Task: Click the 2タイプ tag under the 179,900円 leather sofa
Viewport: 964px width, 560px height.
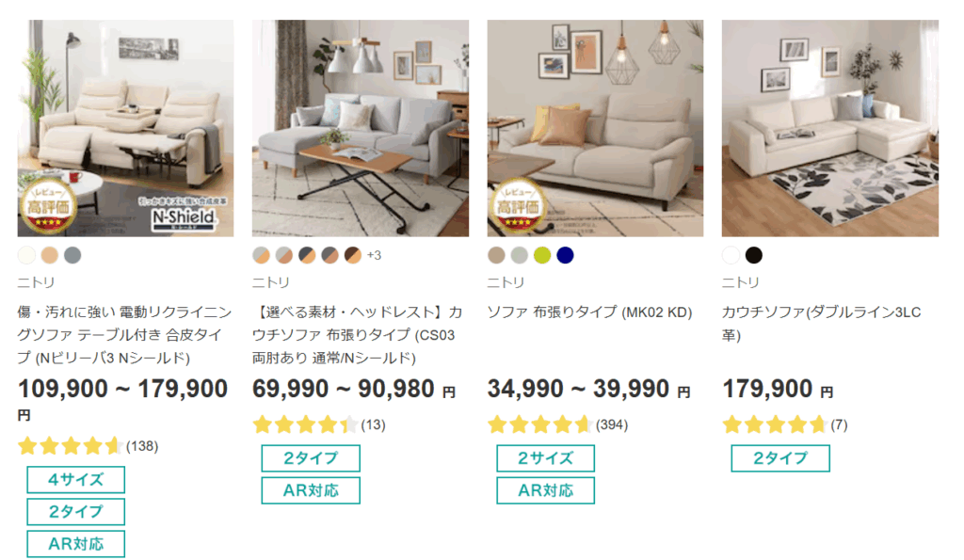Action: tap(780, 458)
